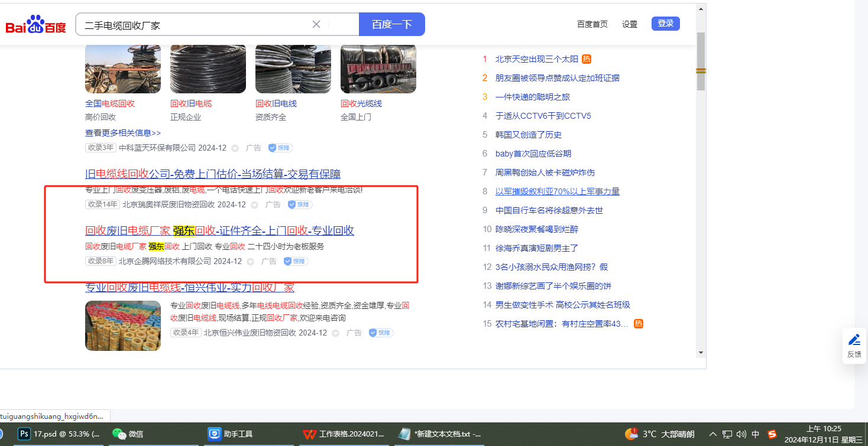Open the 新建文本文档.txt Notepad taskbar item
868x446 pixels.
click(439, 434)
